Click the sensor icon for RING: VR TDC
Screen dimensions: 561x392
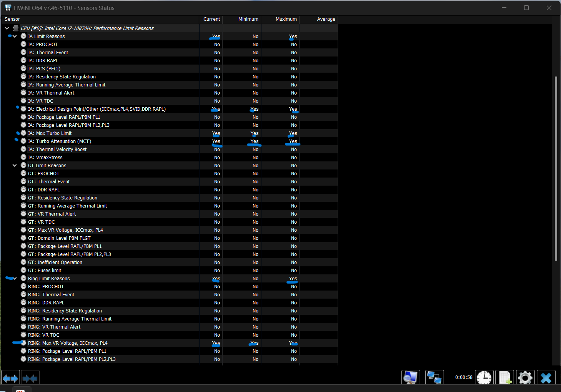[23, 335]
